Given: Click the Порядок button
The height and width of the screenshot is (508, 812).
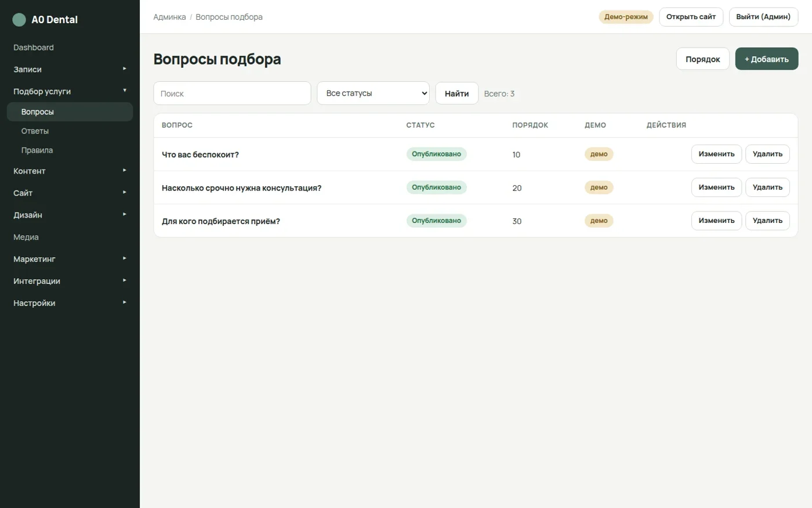Looking at the screenshot, I should tap(702, 59).
